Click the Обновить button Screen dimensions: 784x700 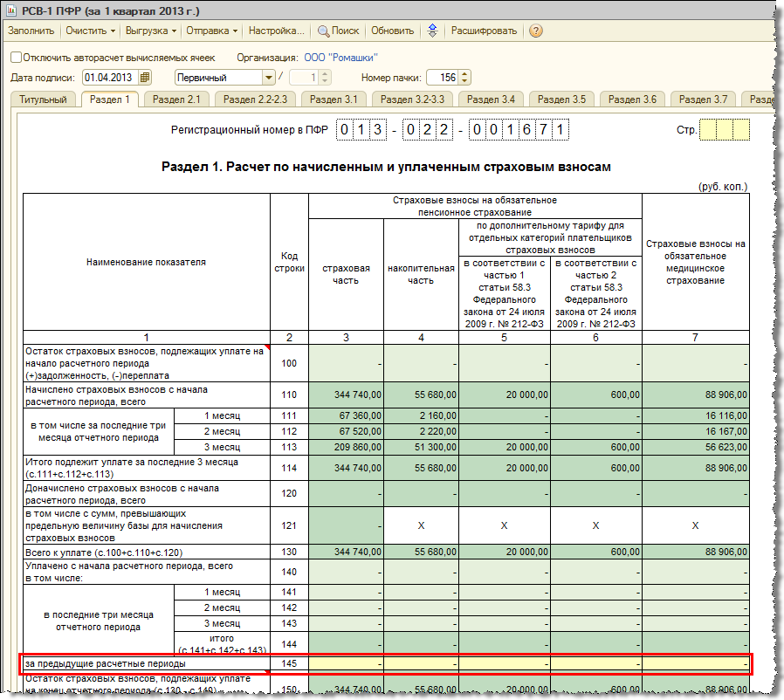click(392, 31)
